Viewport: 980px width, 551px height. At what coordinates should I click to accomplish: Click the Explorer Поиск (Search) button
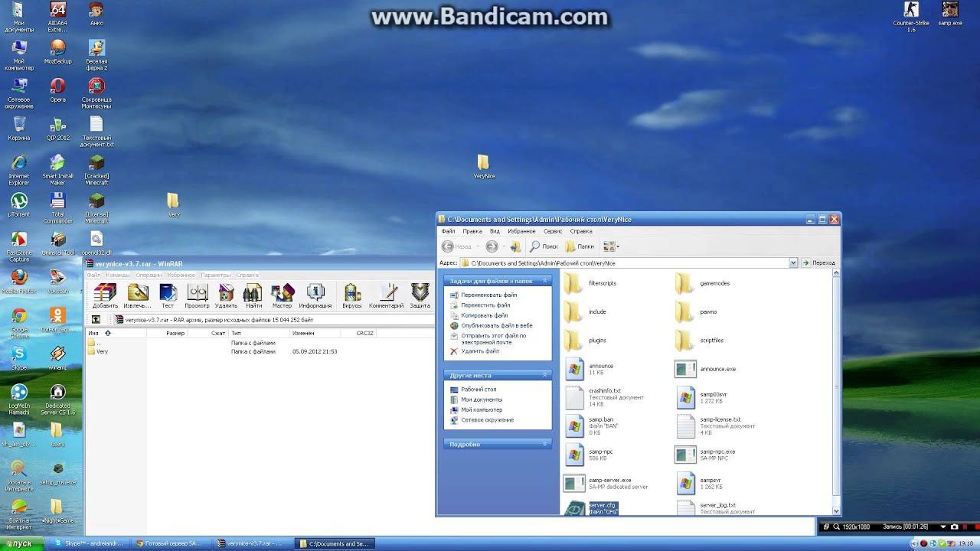tap(544, 246)
